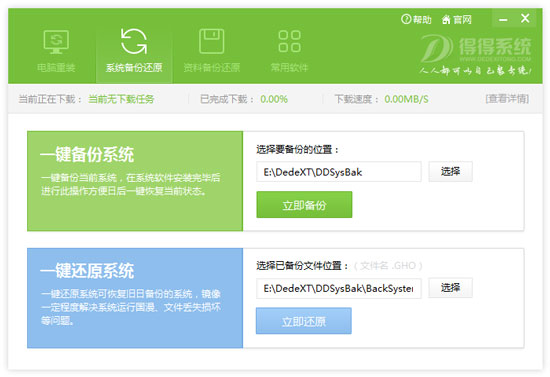This screenshot has height=377, width=550.
Task: Click the 查看详情 details link
Action: (x=507, y=99)
